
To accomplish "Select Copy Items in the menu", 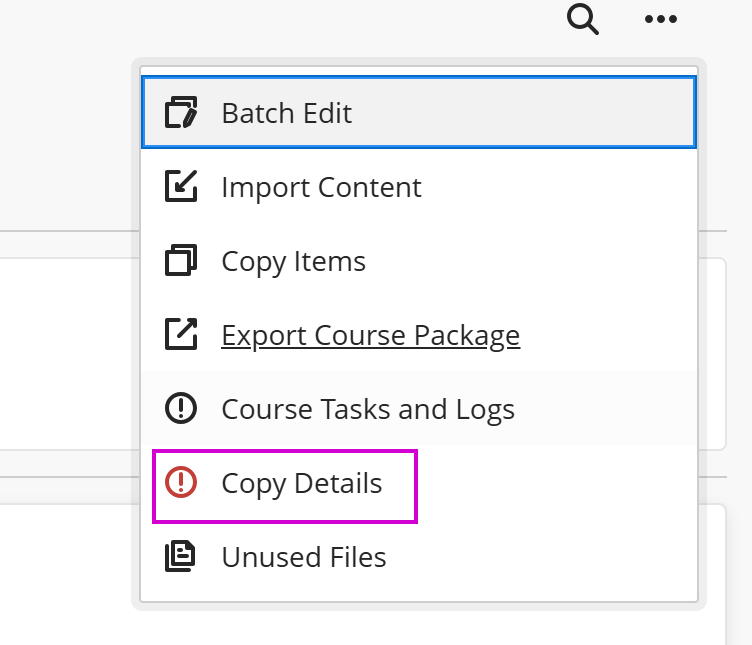I will click(x=419, y=260).
